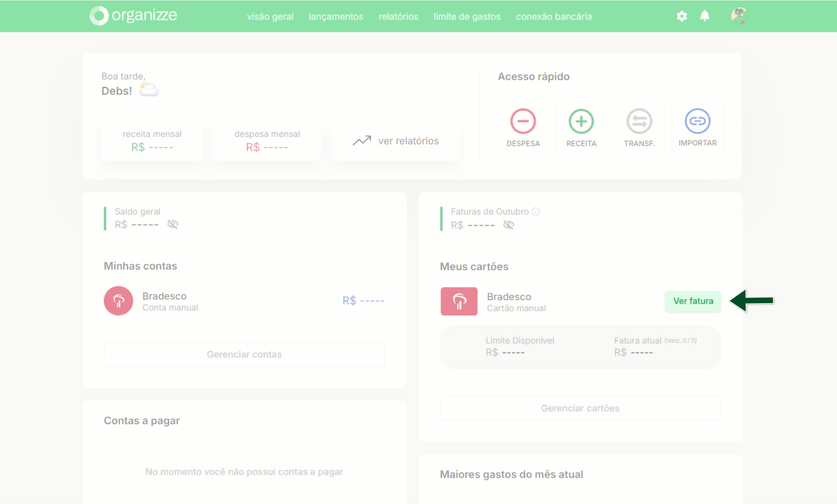Viewport: 837px width, 504px height.
Task: Click the Importar link icon
Action: [x=697, y=121]
